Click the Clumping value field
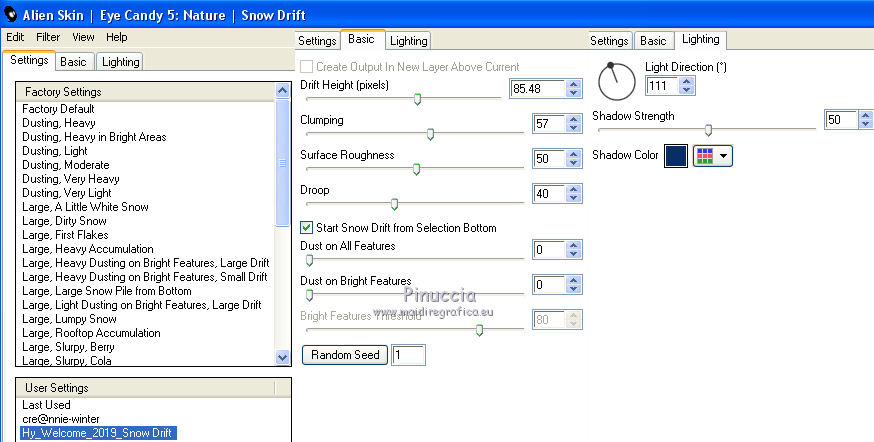 point(548,124)
